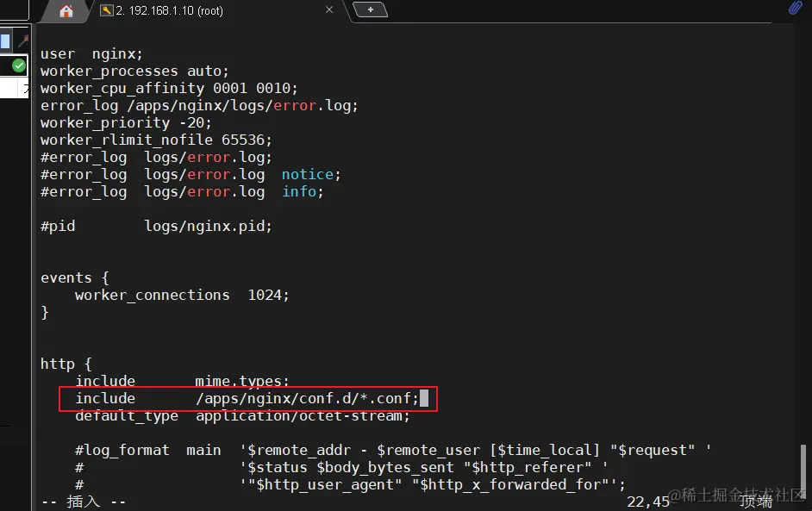This screenshot has width=812, height=511.
Task: Click the line "error_log /apps/nginx/logs/error.log;"
Action: pyautogui.click(x=199, y=106)
